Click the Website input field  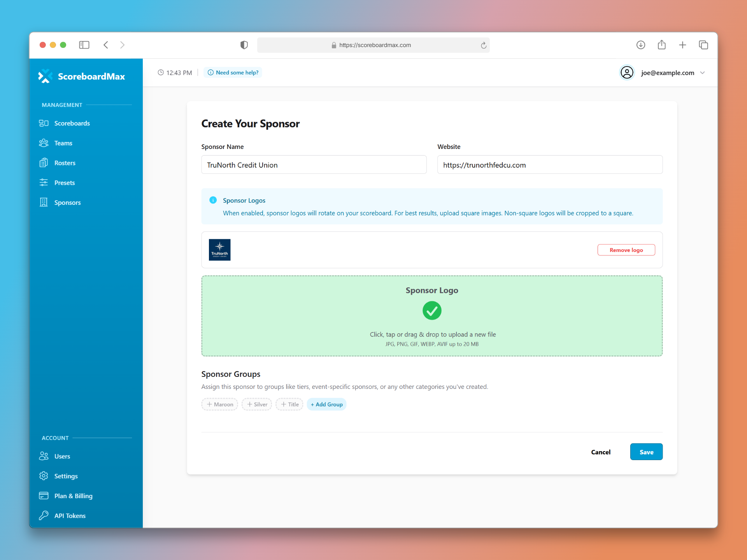550,164
